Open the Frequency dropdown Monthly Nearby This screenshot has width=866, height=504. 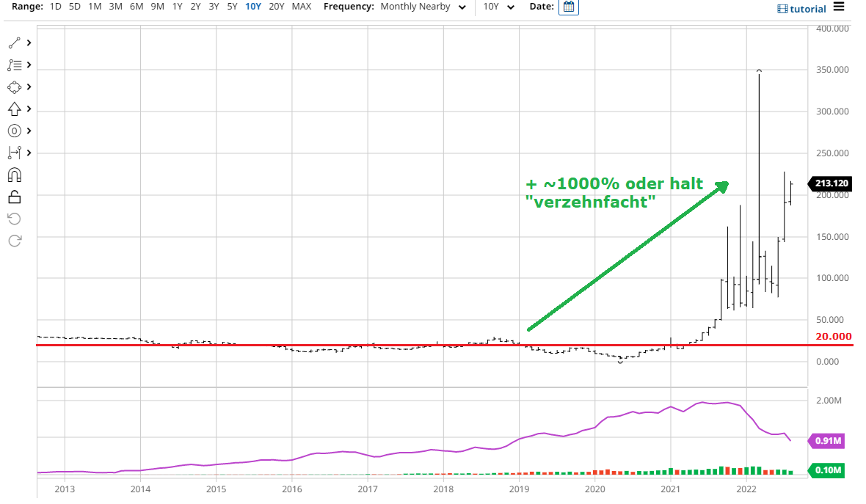point(423,7)
